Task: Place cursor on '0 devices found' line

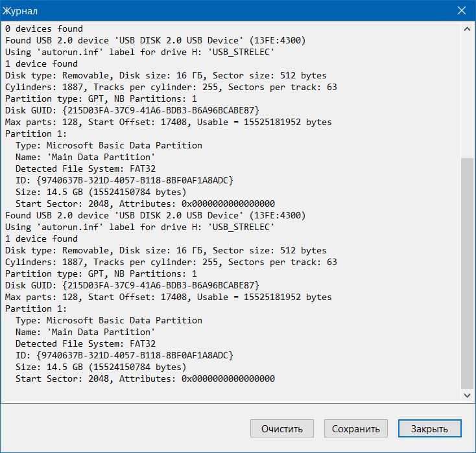Action: click(x=44, y=29)
